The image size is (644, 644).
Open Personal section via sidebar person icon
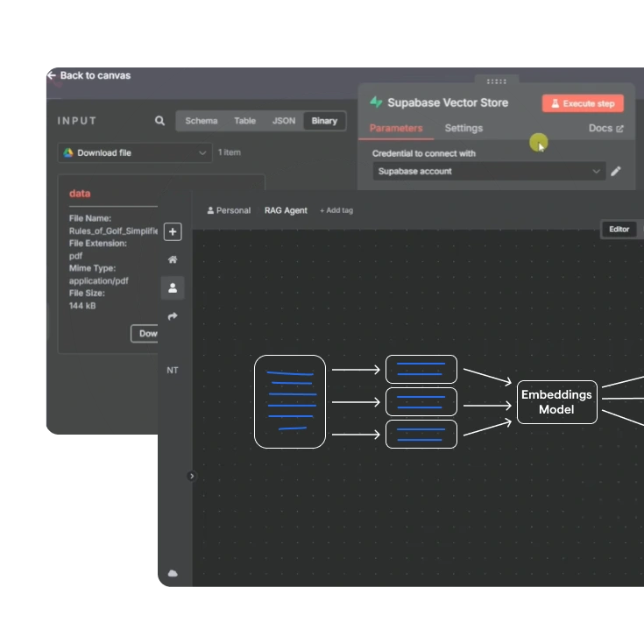173,288
